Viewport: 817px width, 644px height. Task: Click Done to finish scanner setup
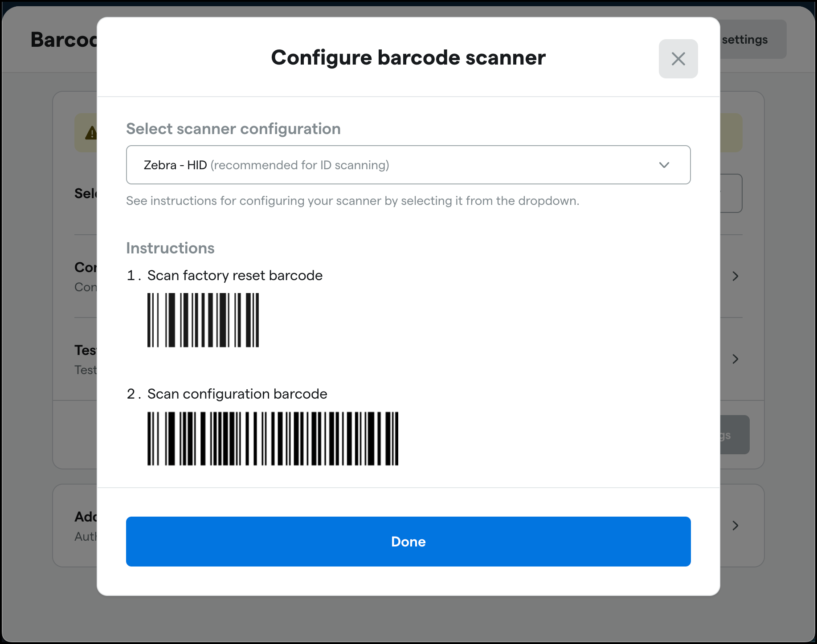(408, 542)
